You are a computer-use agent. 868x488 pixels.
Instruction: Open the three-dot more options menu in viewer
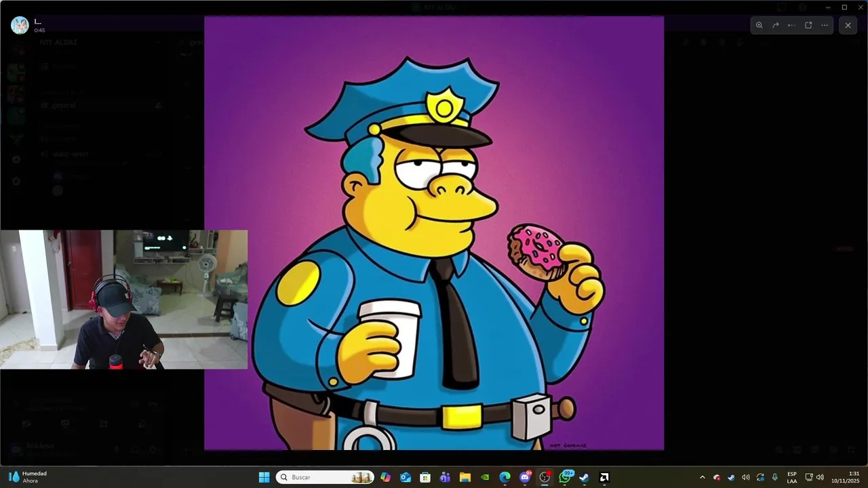coord(825,25)
